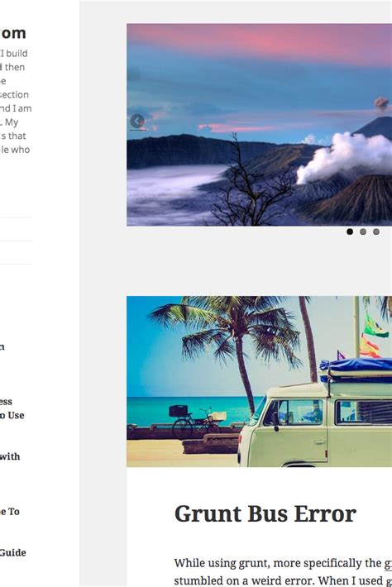392x587 pixels.
Task: Click sidebar link line reading "ess"
Action: click(x=6, y=402)
